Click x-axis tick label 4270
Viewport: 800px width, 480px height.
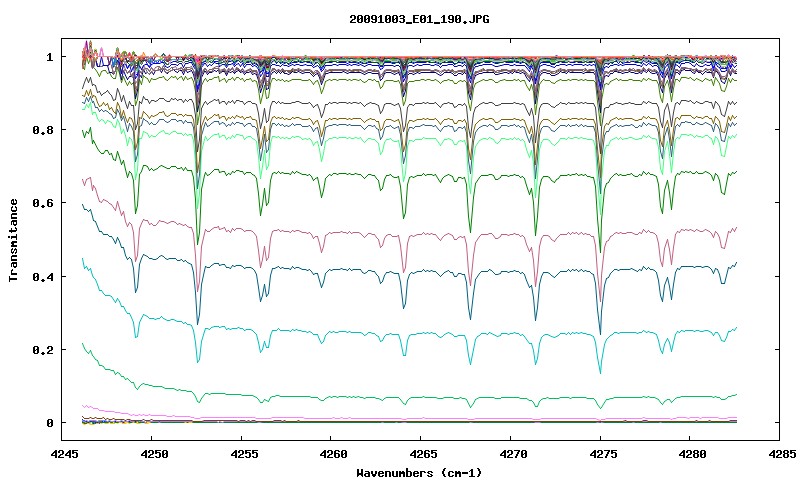click(x=511, y=454)
